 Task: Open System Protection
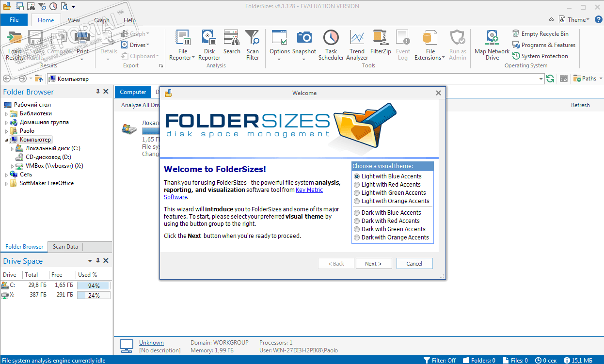coord(540,56)
